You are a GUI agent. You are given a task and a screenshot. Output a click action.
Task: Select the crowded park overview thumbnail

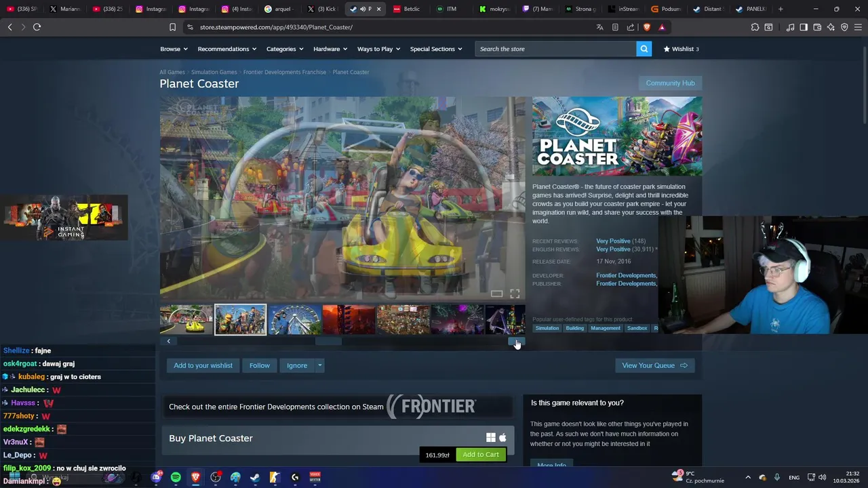403,319
